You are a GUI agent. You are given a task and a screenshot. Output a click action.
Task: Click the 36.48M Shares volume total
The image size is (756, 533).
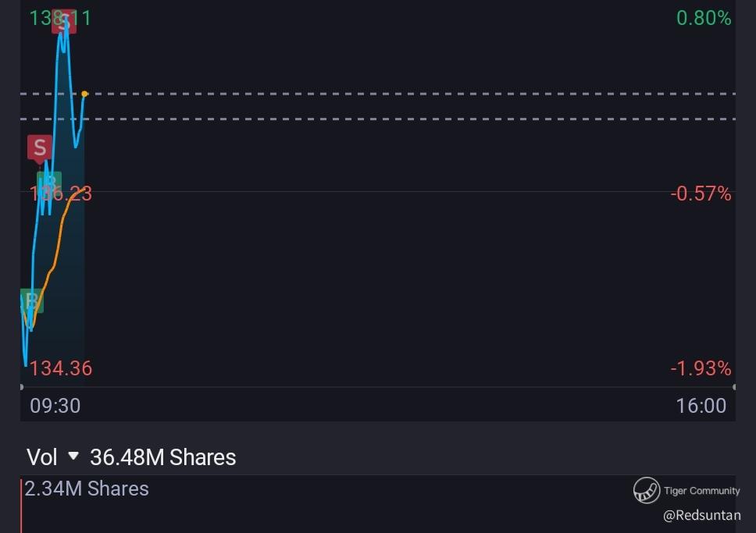[x=162, y=457]
